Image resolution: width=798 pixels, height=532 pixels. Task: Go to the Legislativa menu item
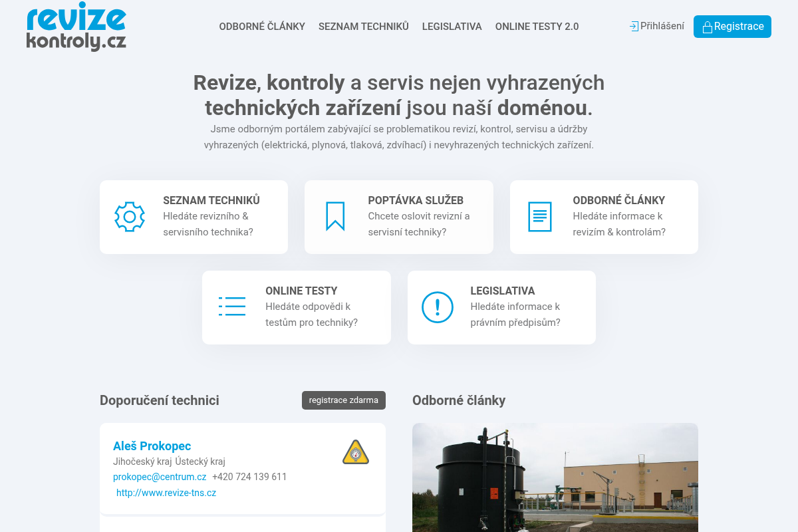452,27
